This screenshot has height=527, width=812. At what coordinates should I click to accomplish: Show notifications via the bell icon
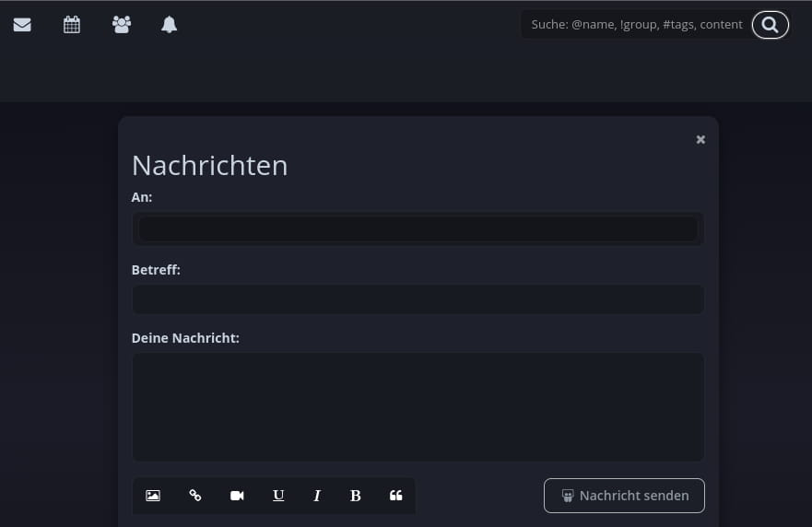pos(170,25)
